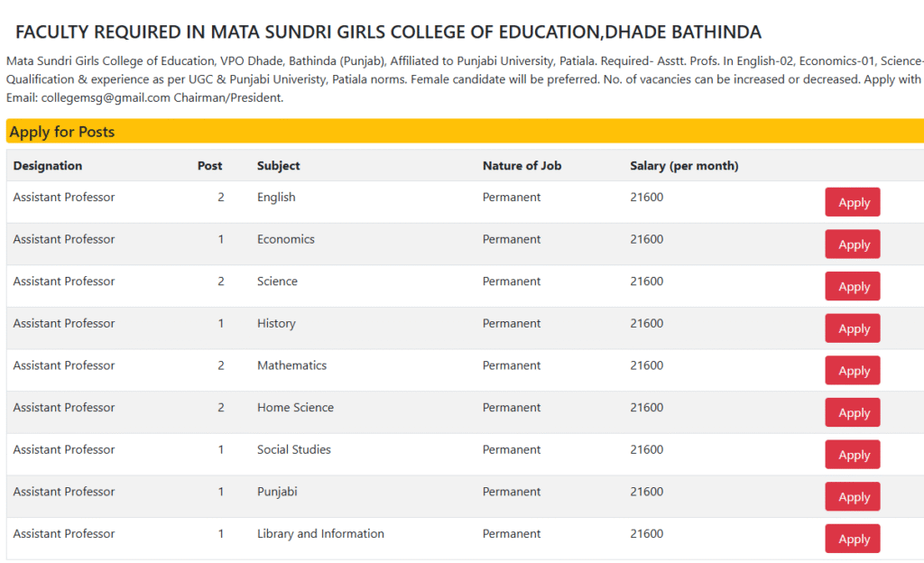The height and width of the screenshot is (563, 924).
Task: Click salary 21600 in the Library row
Action: point(646,534)
